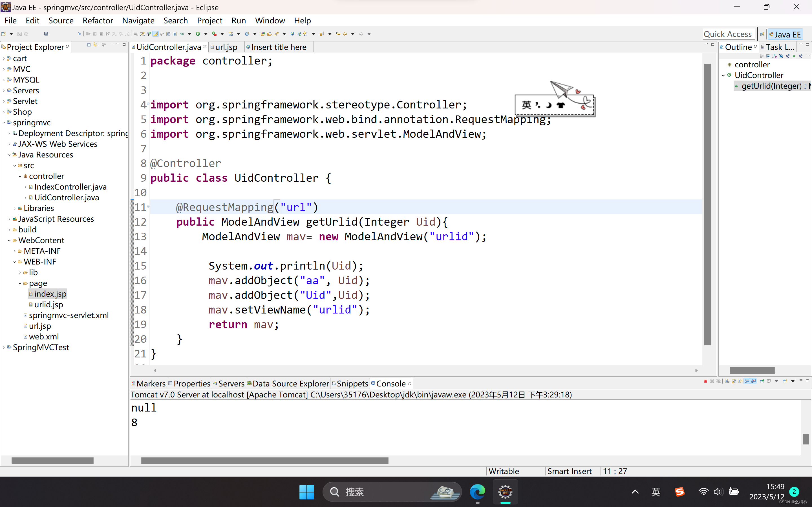The height and width of the screenshot is (507, 812).
Task: Expand the SpringMVCTest project node
Action: pyautogui.click(x=4, y=347)
